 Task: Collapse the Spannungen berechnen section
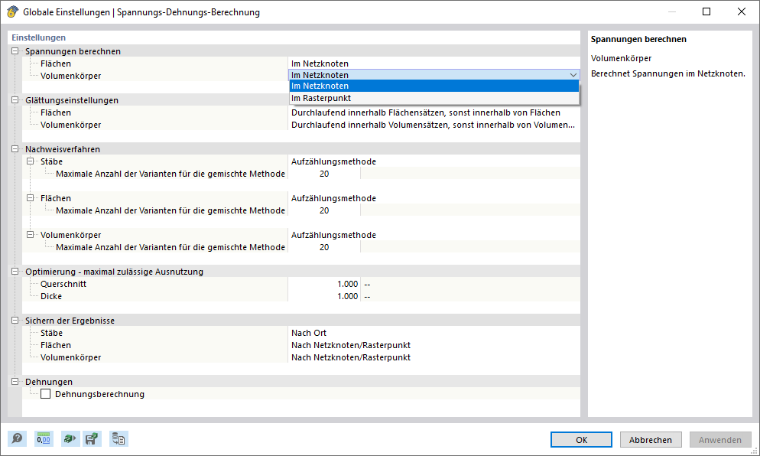point(15,51)
